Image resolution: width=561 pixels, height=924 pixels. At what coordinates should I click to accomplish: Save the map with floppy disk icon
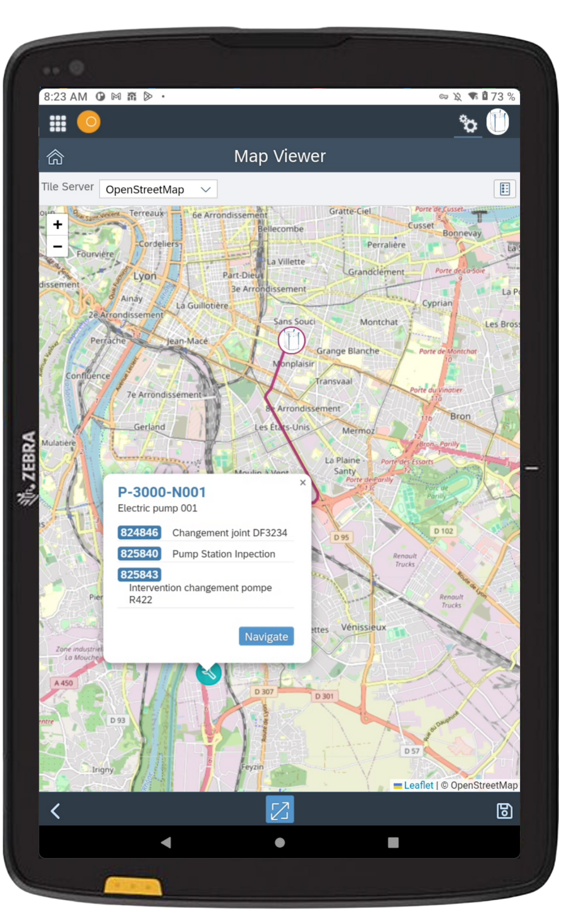pyautogui.click(x=504, y=811)
